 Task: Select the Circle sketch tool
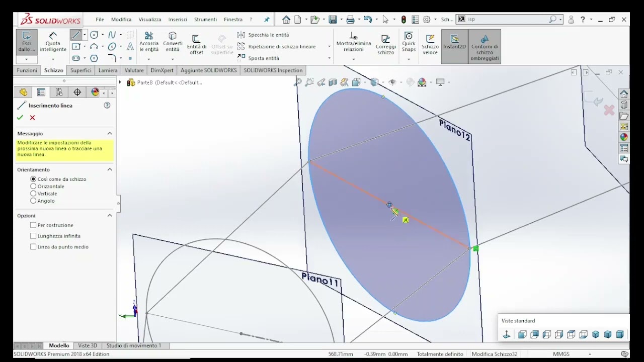pos(94,35)
